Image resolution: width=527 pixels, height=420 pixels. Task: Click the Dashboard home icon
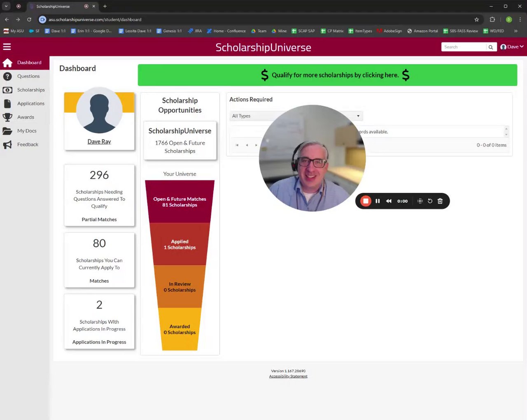(7, 63)
